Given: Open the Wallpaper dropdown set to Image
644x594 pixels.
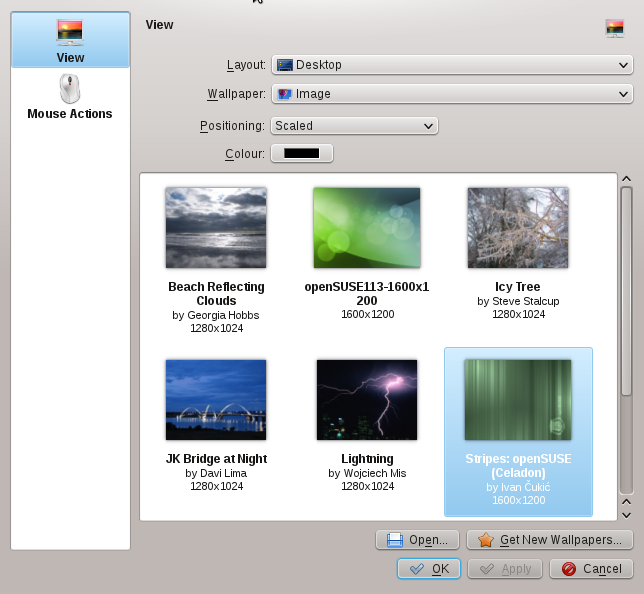Looking at the screenshot, I should 452,94.
